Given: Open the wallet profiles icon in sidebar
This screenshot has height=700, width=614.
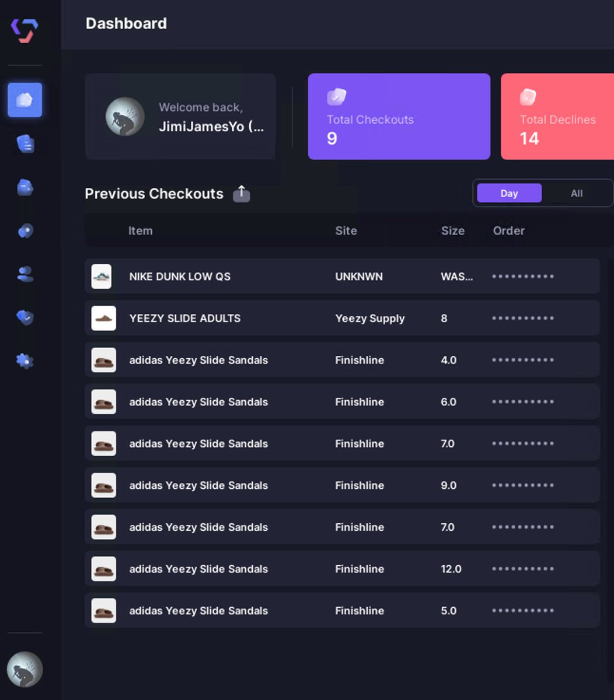Looking at the screenshot, I should point(25,187).
